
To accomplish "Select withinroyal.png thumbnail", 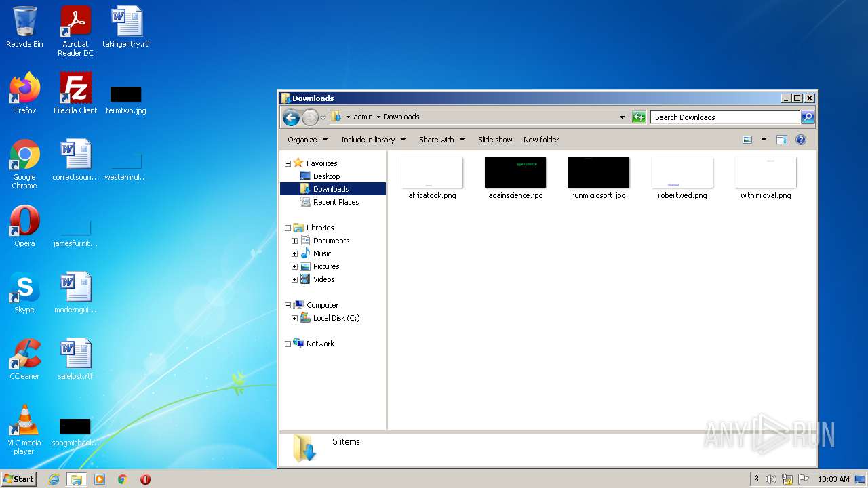I will [x=766, y=178].
